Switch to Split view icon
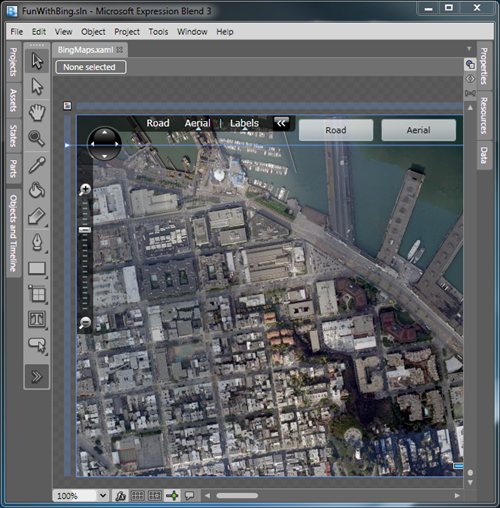 click(x=470, y=93)
